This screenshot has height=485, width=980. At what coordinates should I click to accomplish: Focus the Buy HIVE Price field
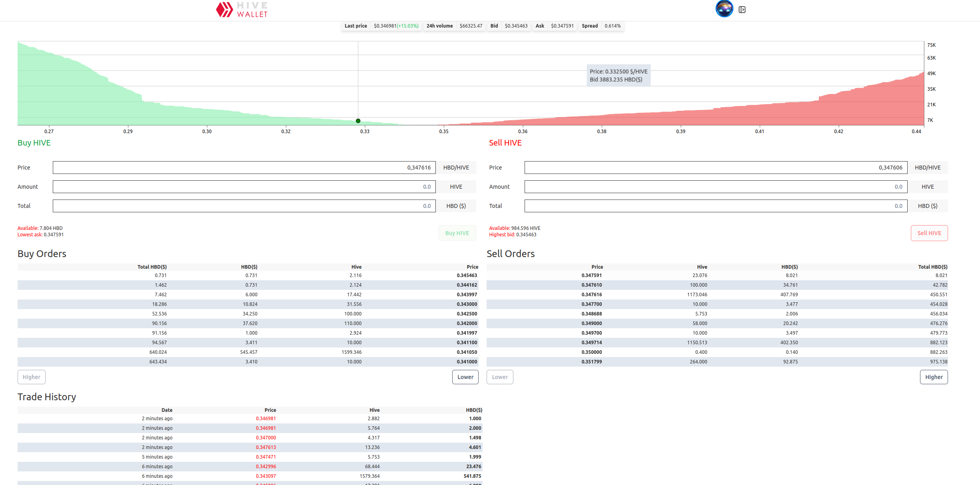click(244, 168)
